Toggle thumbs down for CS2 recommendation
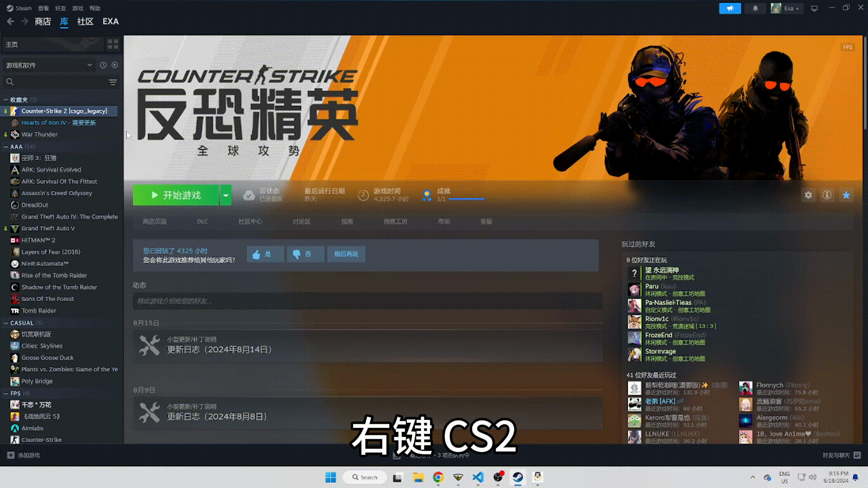 304,254
